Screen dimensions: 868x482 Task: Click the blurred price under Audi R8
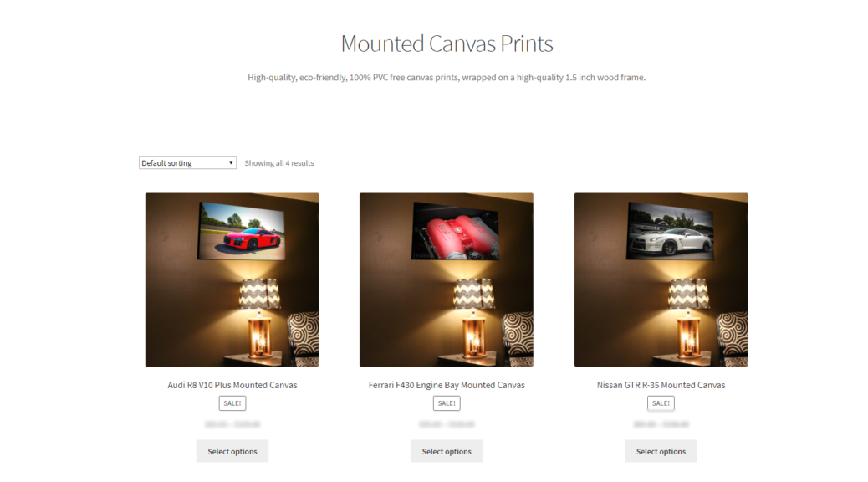point(232,424)
